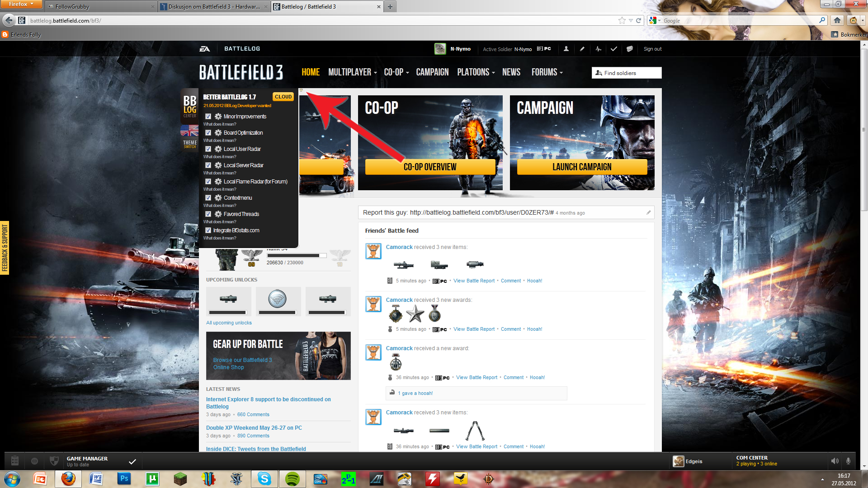Click the gear icon beside Minor Improvements
This screenshot has width=868, height=488.
tap(218, 117)
